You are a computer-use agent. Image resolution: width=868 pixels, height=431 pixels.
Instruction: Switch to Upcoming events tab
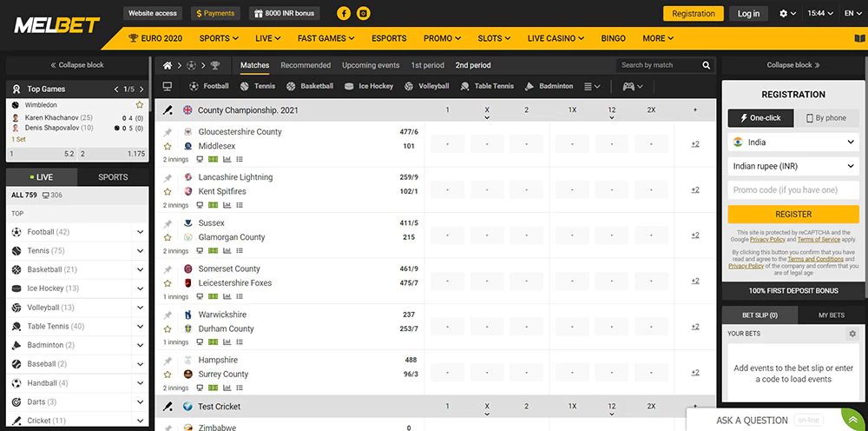(x=371, y=65)
